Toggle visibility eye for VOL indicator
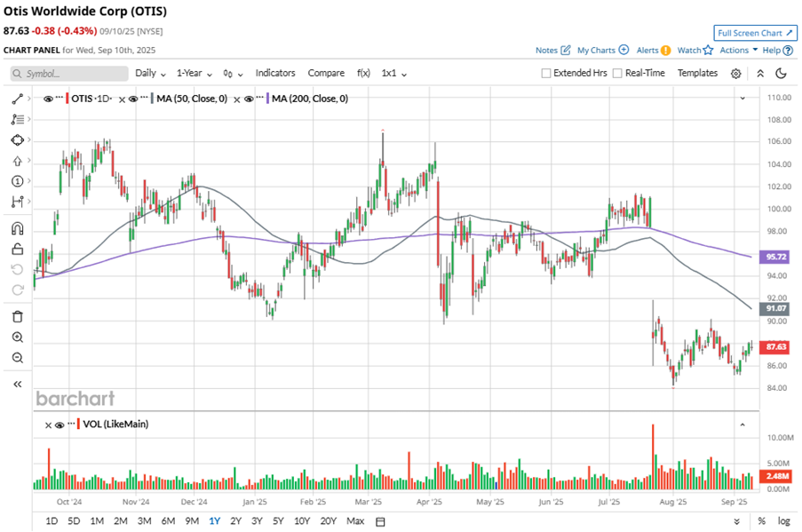This screenshot has height=532, width=802. (60, 425)
